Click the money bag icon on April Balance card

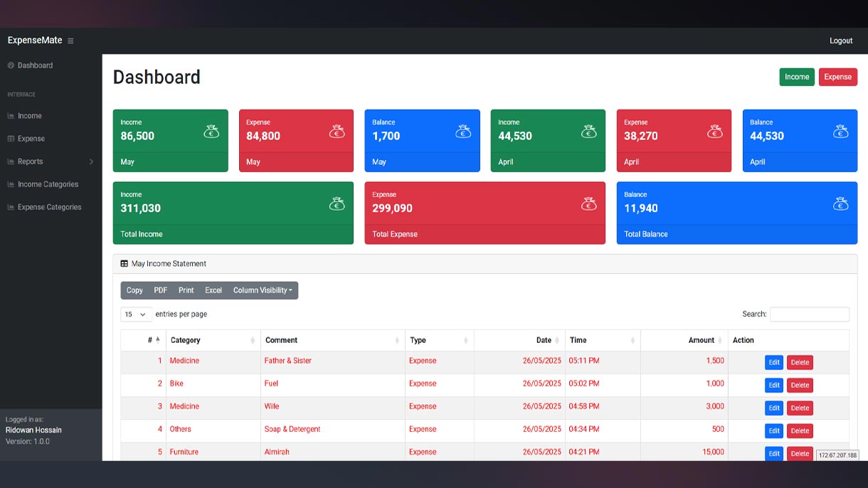[x=840, y=132]
